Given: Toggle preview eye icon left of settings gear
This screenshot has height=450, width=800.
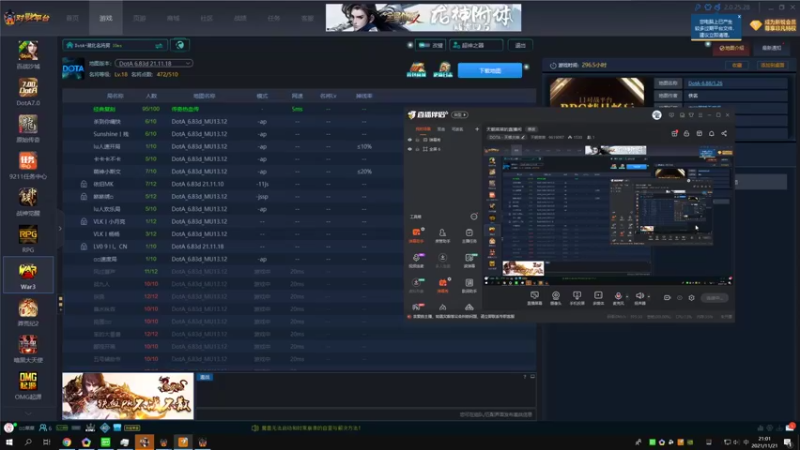Looking at the screenshot, I should (x=680, y=297).
